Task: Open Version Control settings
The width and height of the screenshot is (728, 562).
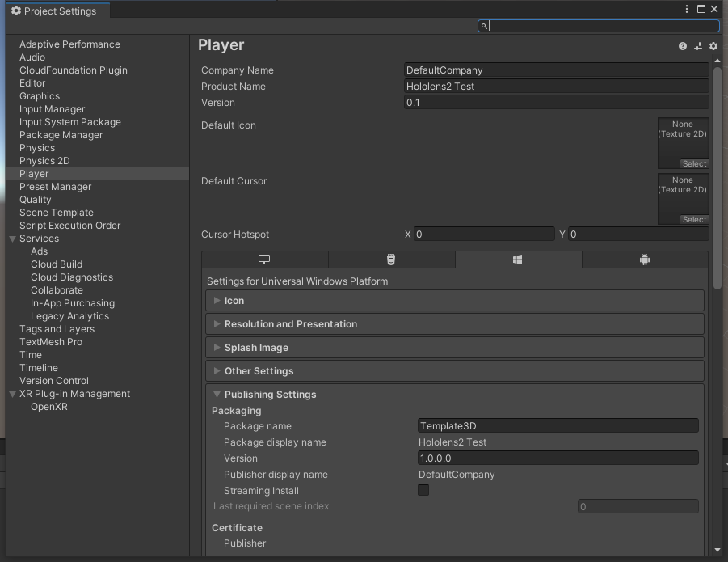Action: click(x=54, y=381)
